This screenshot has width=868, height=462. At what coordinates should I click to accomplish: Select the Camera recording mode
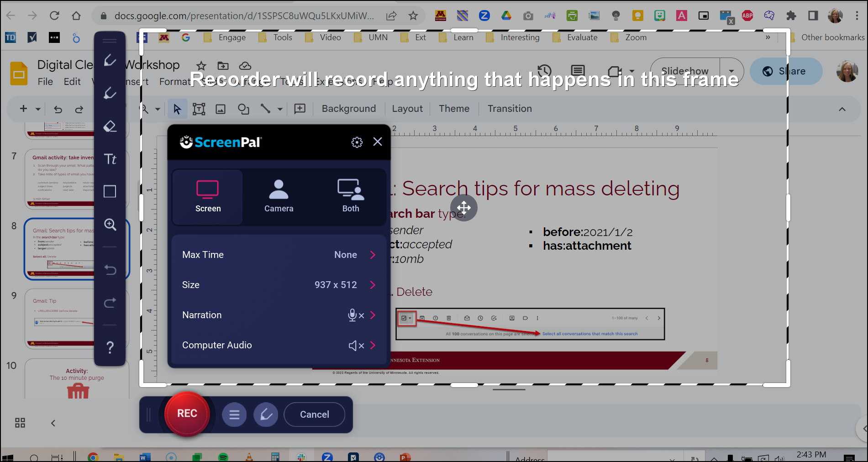279,197
